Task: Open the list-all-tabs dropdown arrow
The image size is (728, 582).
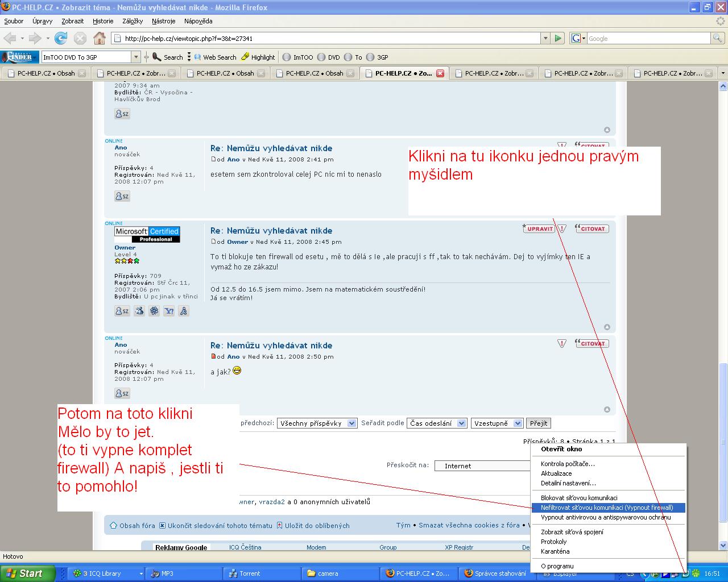Action: [x=723, y=73]
